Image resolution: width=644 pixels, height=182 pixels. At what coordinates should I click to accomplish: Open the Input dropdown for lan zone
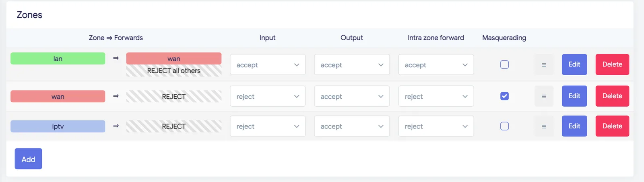(268, 65)
